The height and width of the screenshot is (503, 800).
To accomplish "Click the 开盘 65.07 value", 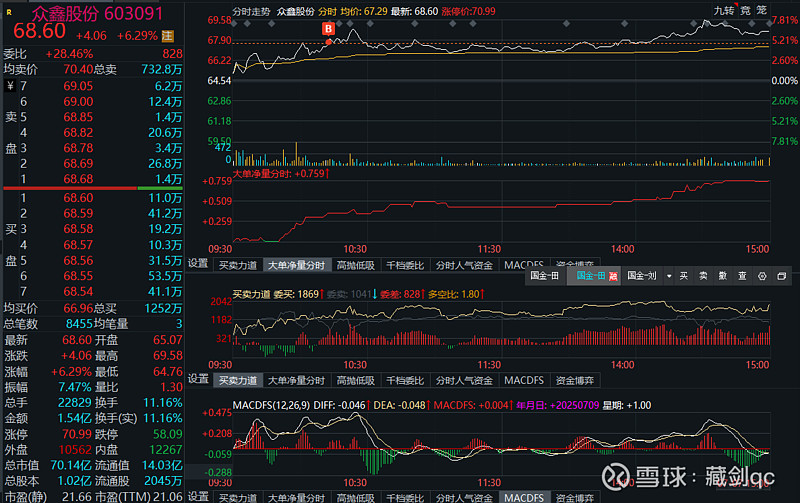I will click(x=167, y=340).
